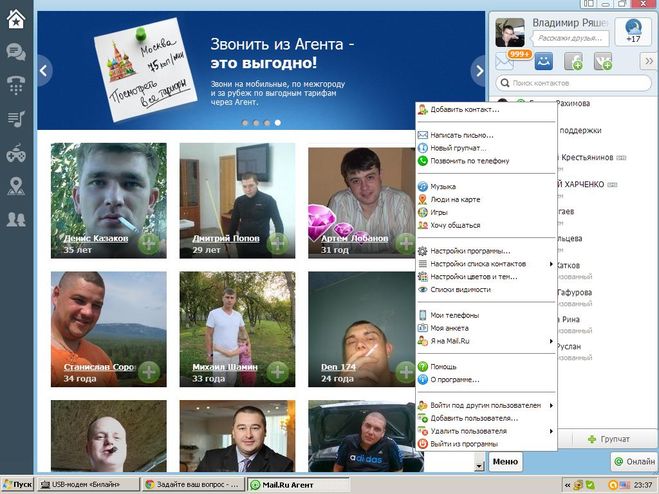
Task: Switch to USB-модем Билайн taskbar window
Action: pos(87,485)
